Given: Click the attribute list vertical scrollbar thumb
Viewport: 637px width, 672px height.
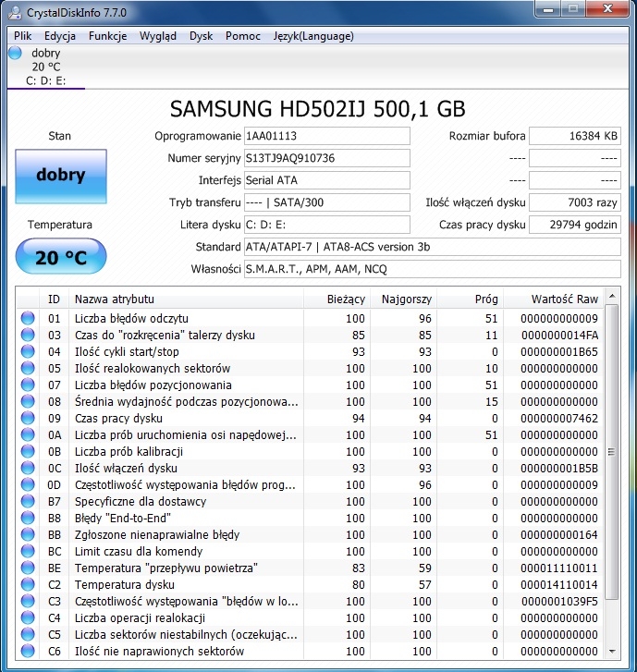Looking at the screenshot, I should [612, 452].
